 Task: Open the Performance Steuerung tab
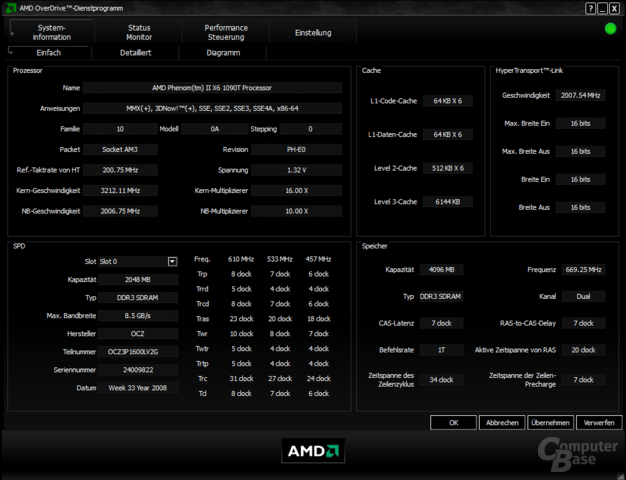tap(226, 32)
